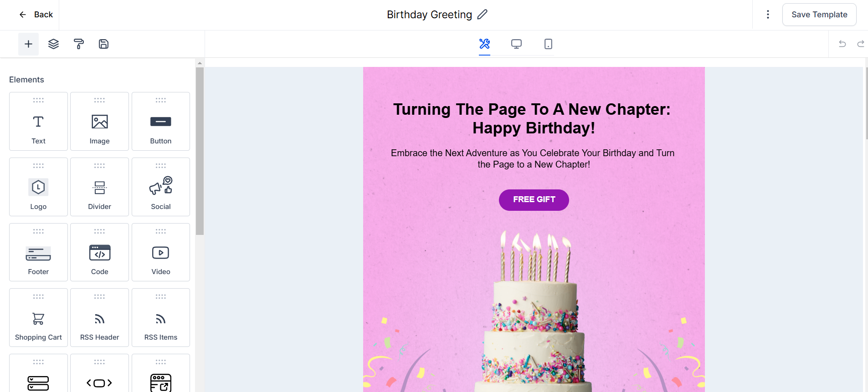Select the birthday headline text block
The image size is (868, 392).
click(x=532, y=118)
